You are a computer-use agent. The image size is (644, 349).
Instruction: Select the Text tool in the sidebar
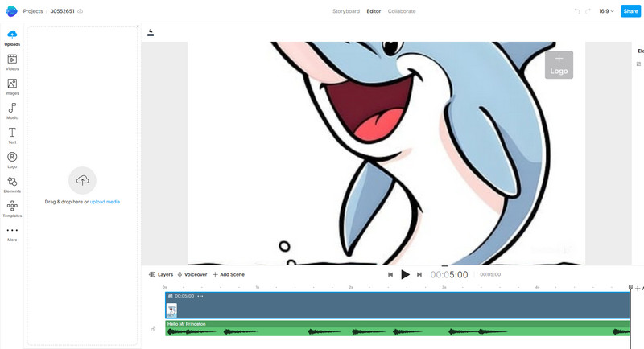coord(12,136)
